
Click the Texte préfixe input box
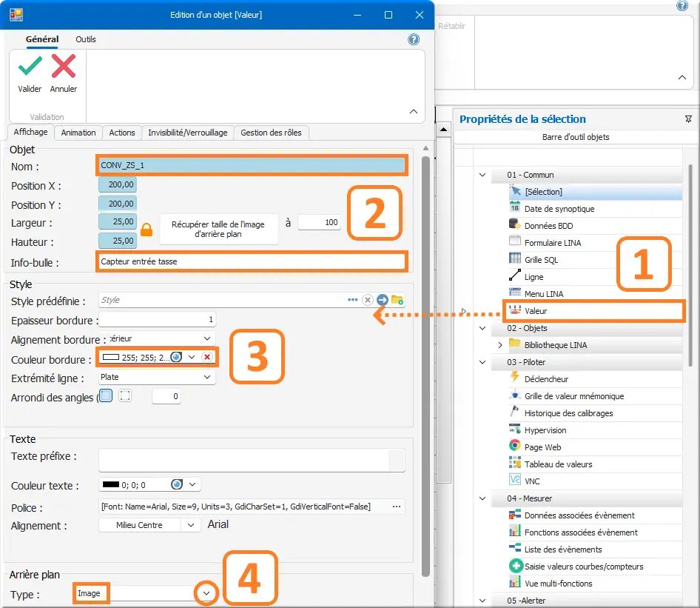pos(252,460)
